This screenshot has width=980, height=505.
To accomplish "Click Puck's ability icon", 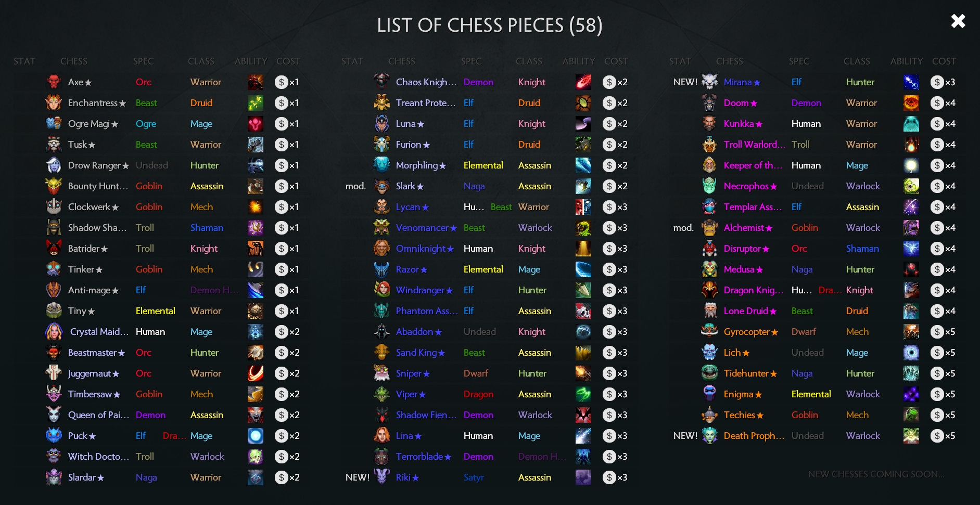I will click(x=255, y=436).
